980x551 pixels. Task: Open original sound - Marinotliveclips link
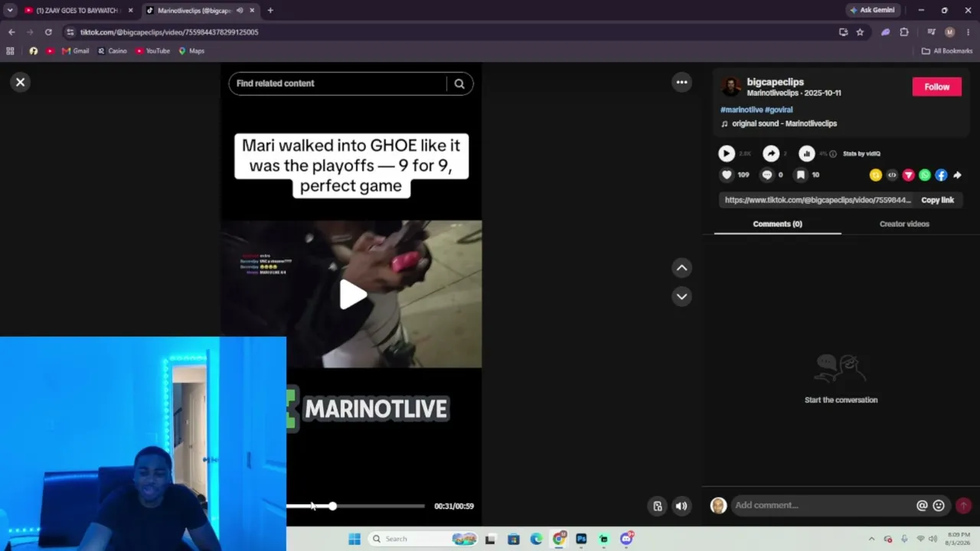coord(784,123)
